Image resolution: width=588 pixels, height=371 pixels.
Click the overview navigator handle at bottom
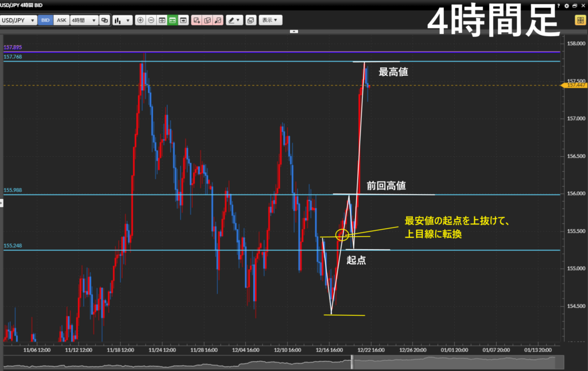coord(353,362)
